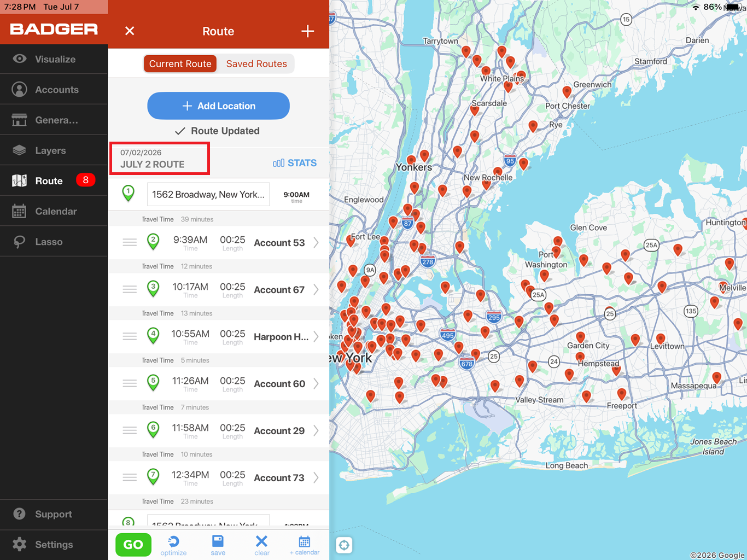Expand Account 29 details chevron
Image resolution: width=747 pixels, height=560 pixels.
316,430
